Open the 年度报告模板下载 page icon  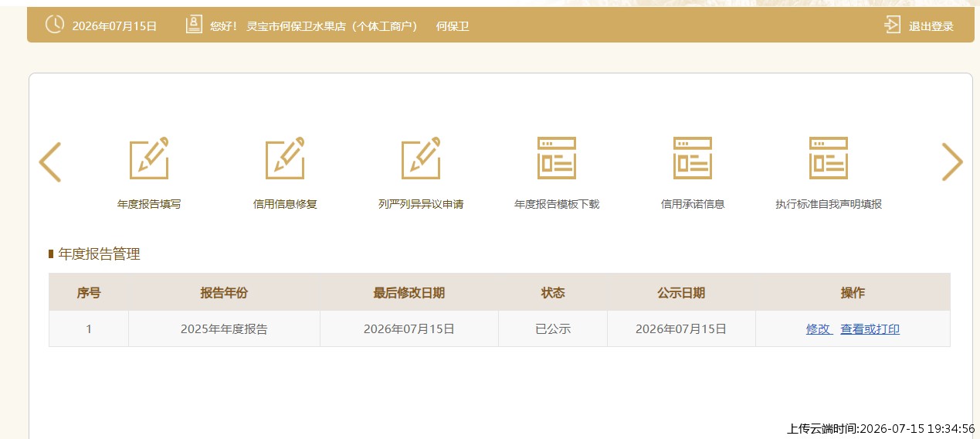point(557,158)
